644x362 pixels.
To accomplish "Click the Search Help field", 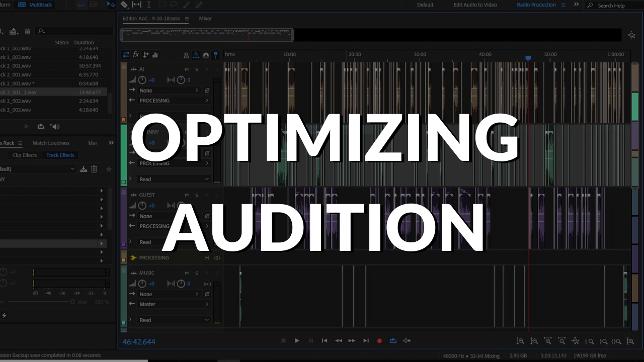I will pos(615,5).
